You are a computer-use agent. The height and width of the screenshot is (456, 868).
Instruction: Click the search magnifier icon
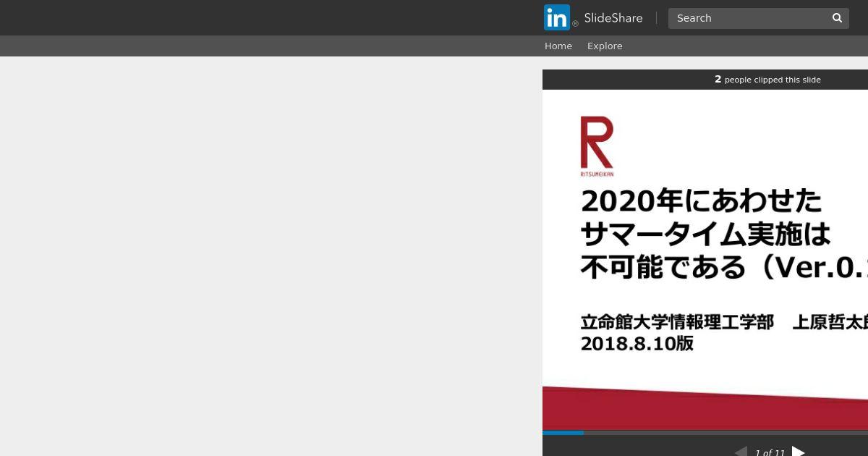(838, 18)
